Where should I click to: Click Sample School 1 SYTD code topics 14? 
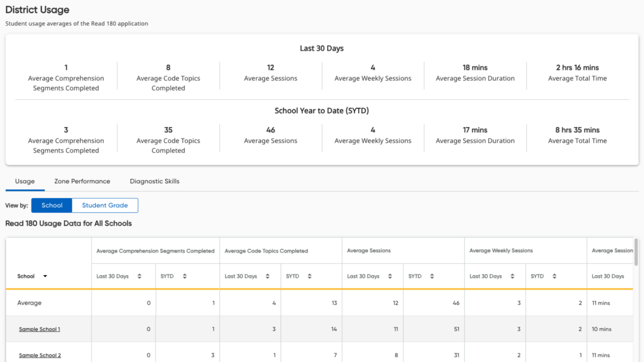tap(334, 329)
